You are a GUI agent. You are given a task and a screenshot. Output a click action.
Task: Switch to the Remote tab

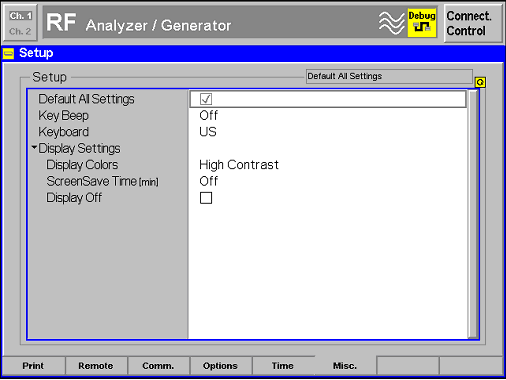click(96, 366)
